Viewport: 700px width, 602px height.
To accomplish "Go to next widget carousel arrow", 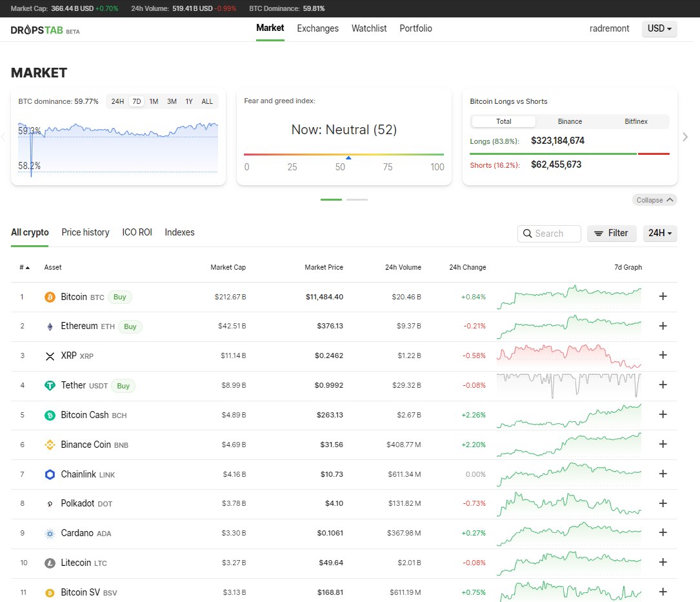I will (x=685, y=137).
